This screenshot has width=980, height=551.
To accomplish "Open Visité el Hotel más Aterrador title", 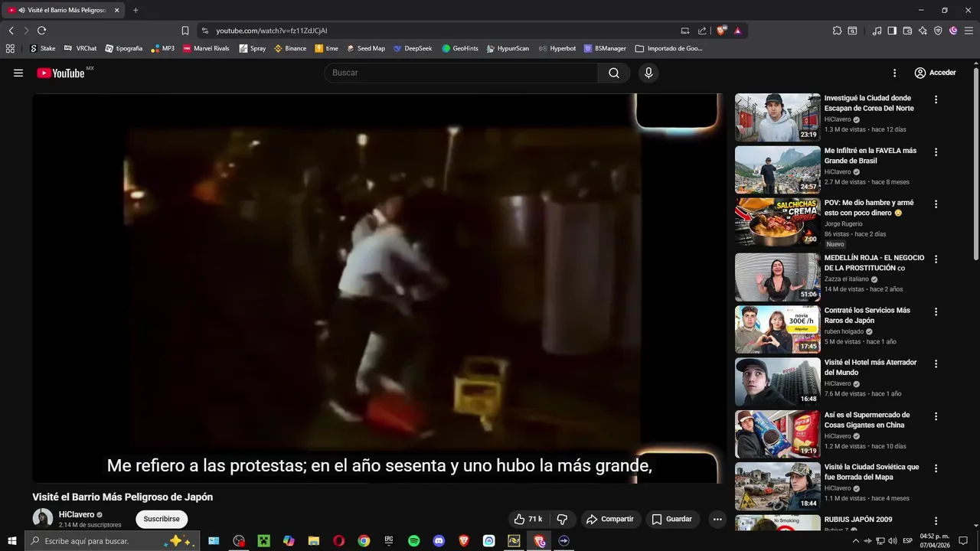I will tap(871, 367).
